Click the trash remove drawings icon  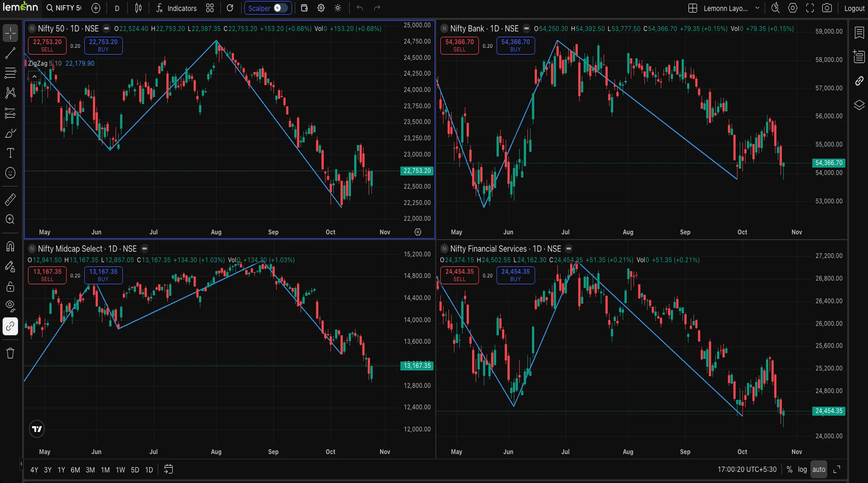tap(10, 353)
